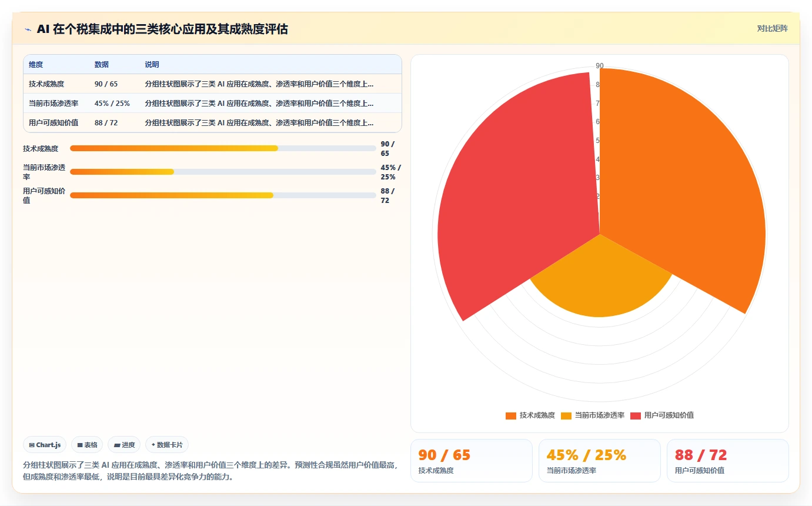Click the 90 / 65 value beside progress bar
Viewport: 812px width, 506px height.
388,148
